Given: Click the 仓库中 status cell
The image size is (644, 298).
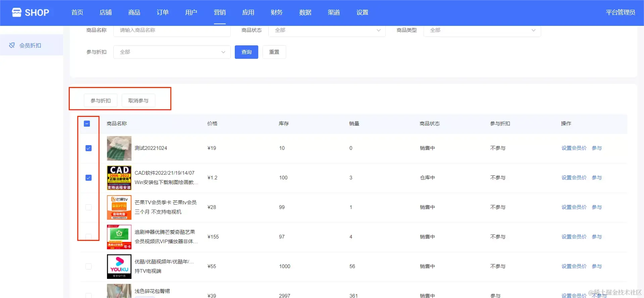Looking at the screenshot, I should 427,178.
